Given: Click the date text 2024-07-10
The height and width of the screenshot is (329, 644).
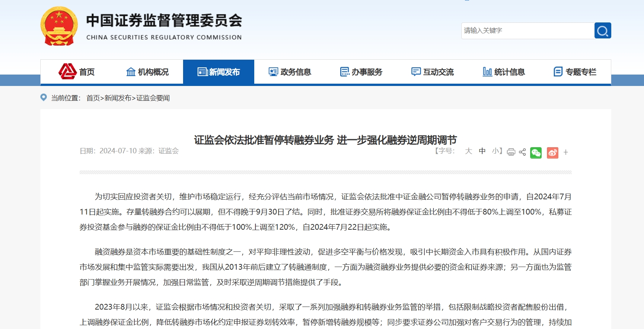Looking at the screenshot, I should [118, 151].
